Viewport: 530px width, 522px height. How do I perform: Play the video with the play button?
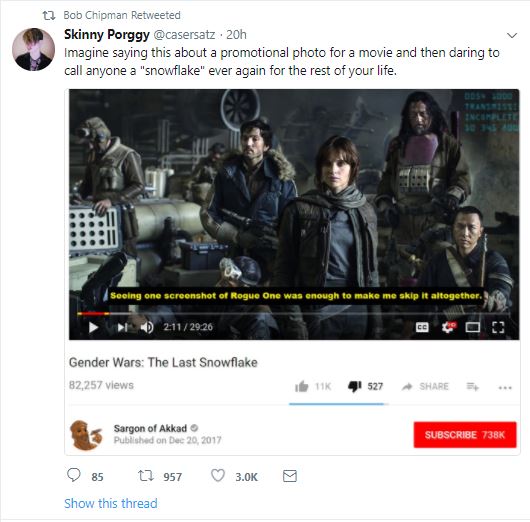point(93,327)
